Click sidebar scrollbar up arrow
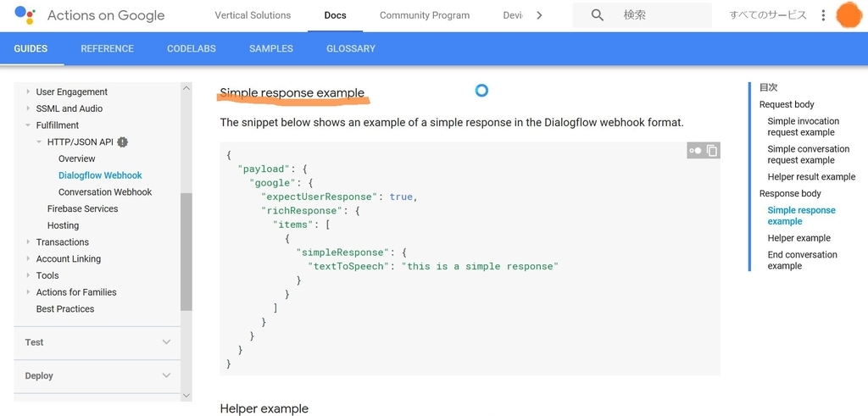 pos(186,87)
